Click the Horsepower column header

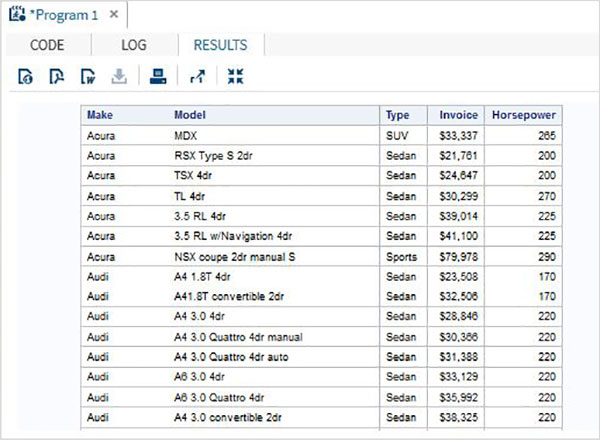tap(523, 115)
